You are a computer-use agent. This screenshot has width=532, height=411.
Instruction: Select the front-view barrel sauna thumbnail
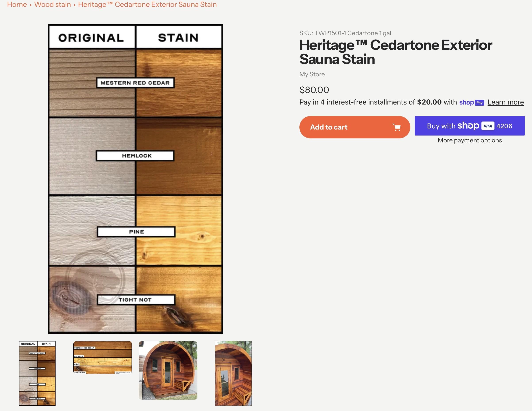coord(168,370)
